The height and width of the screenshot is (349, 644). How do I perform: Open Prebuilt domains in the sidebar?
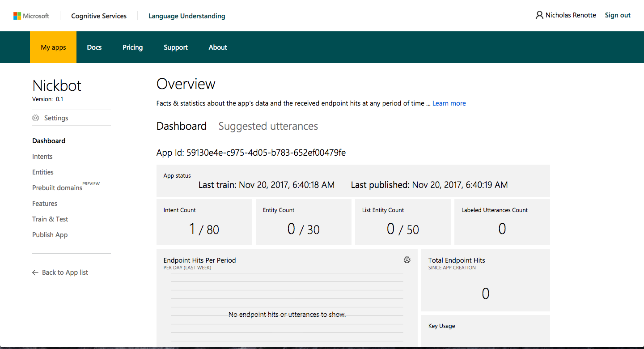pyautogui.click(x=57, y=188)
